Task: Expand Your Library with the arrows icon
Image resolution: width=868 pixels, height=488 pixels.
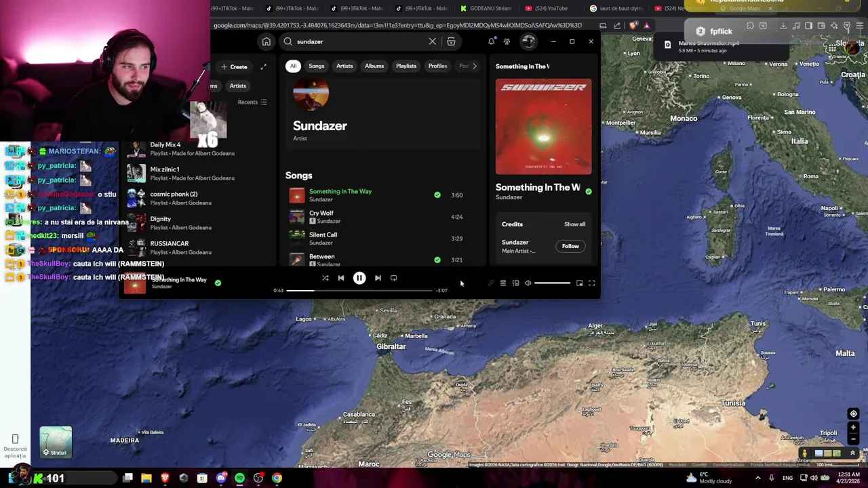Action: point(263,66)
